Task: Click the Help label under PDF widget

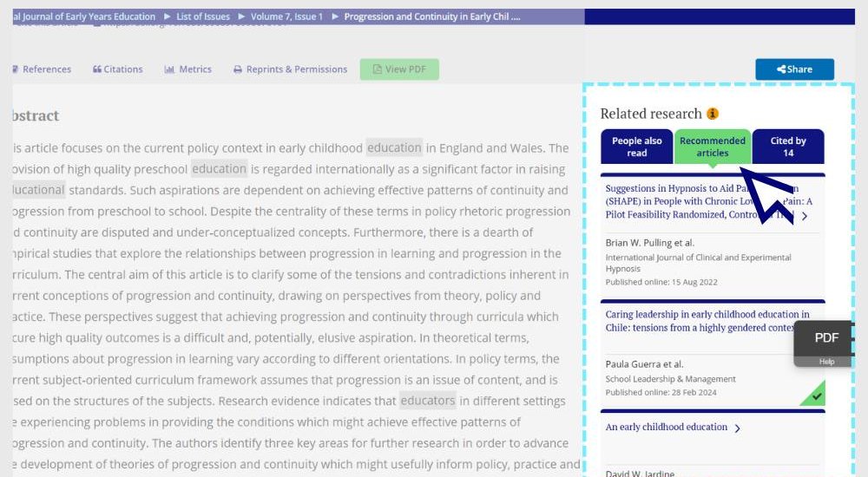Action: pyautogui.click(x=826, y=362)
